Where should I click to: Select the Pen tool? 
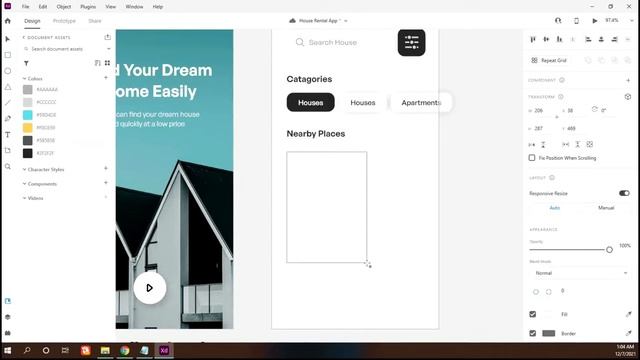[x=7, y=119]
